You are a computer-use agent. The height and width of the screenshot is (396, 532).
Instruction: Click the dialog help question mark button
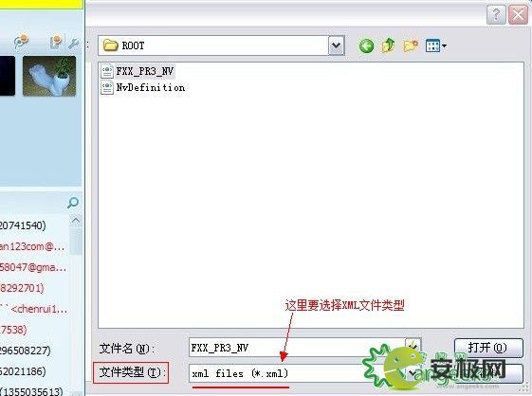pyautogui.click(x=496, y=15)
